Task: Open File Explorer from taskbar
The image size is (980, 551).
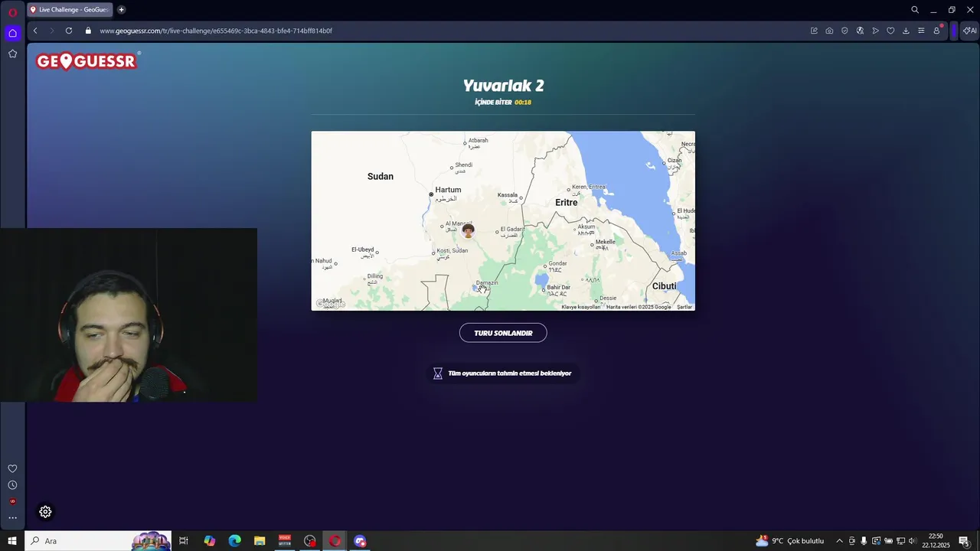Action: click(x=260, y=541)
